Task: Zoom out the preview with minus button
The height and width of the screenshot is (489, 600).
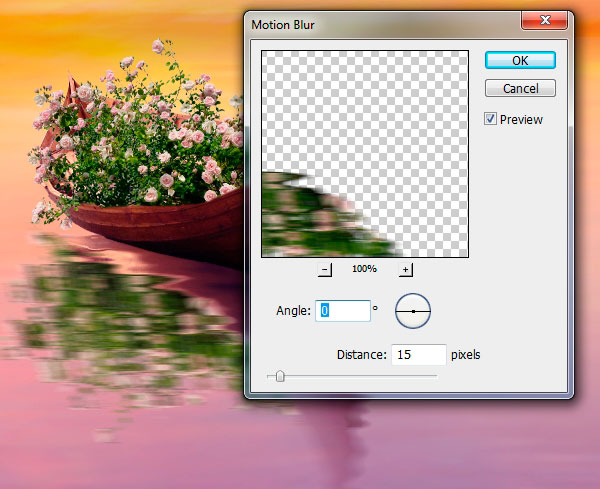Action: 324,270
